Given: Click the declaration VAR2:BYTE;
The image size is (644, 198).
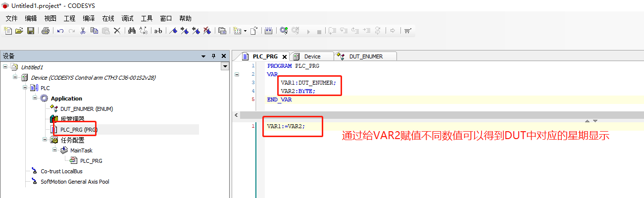Looking at the screenshot, I should (298, 91).
